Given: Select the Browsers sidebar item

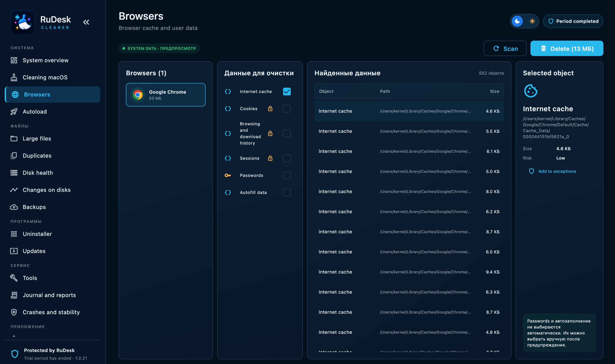Looking at the screenshot, I should [52, 95].
